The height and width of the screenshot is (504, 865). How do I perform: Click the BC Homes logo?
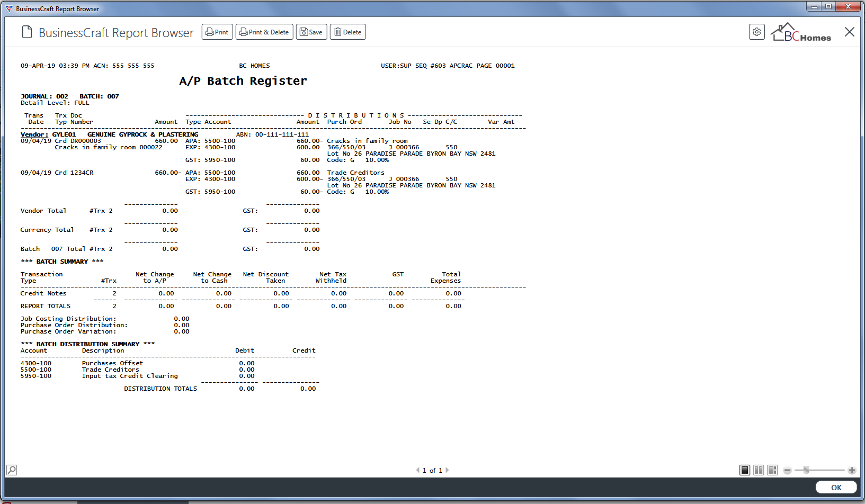point(801,32)
